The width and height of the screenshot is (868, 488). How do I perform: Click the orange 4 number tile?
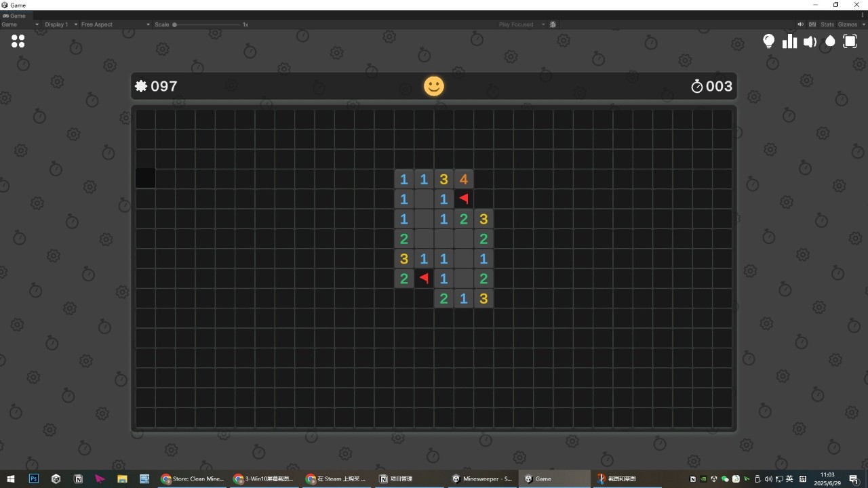464,180
